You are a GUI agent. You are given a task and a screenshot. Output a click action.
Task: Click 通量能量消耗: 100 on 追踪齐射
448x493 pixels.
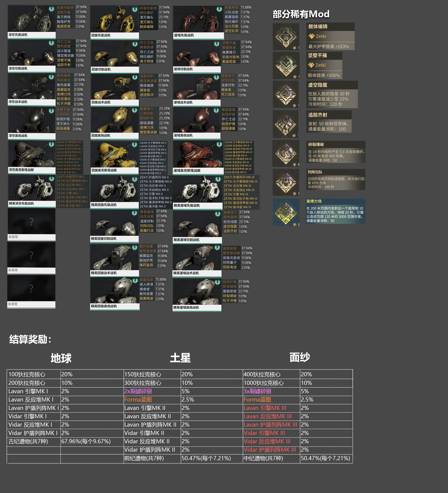click(327, 129)
